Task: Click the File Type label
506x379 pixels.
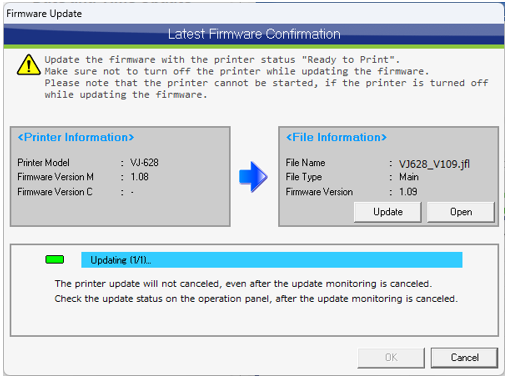Action: coord(304,177)
